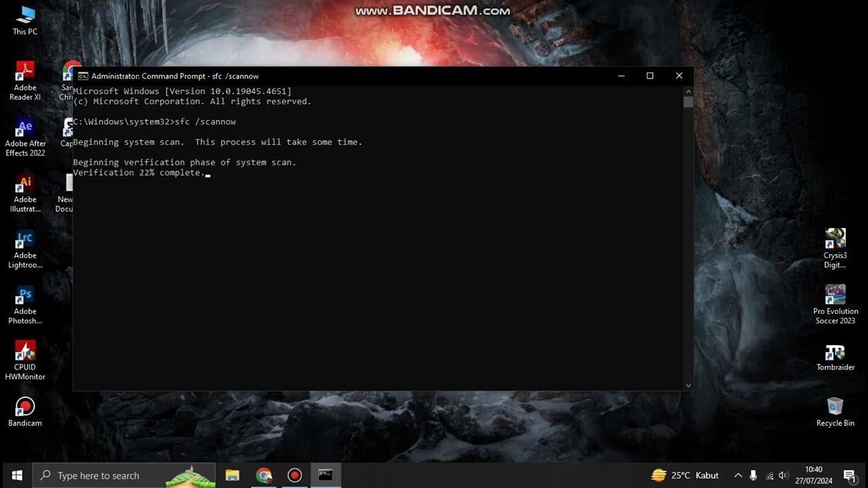Click 'Verification 22% complete.' line
Viewport: 868px width, 488px height.
(x=139, y=173)
